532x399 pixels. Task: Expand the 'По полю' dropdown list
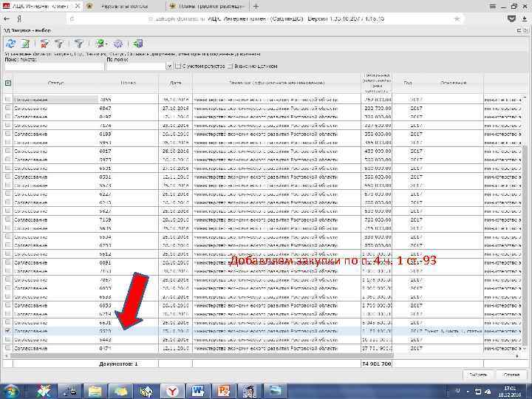click(169, 66)
